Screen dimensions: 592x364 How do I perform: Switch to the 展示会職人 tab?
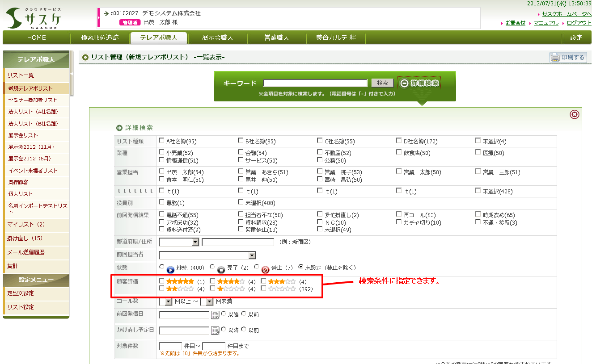pyautogui.click(x=217, y=38)
